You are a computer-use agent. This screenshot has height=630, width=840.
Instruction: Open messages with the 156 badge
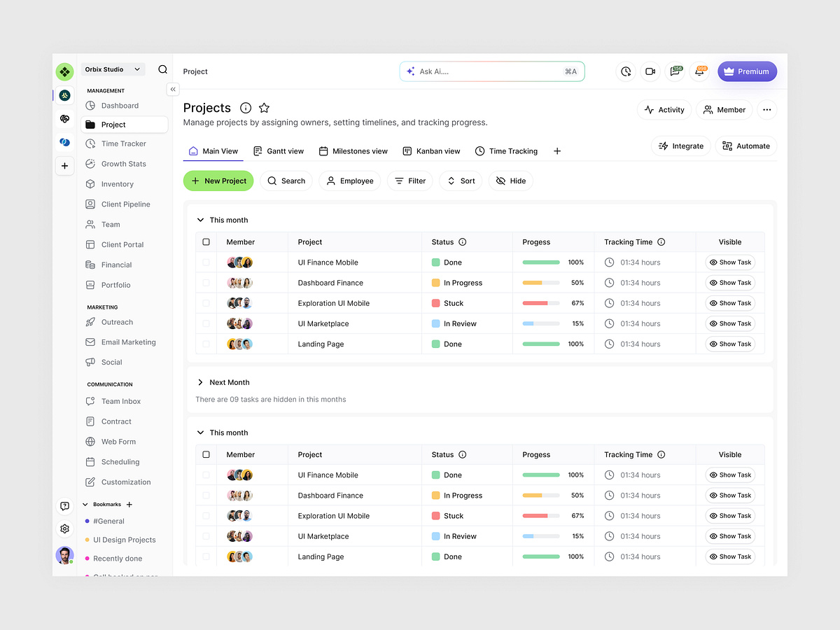point(675,71)
